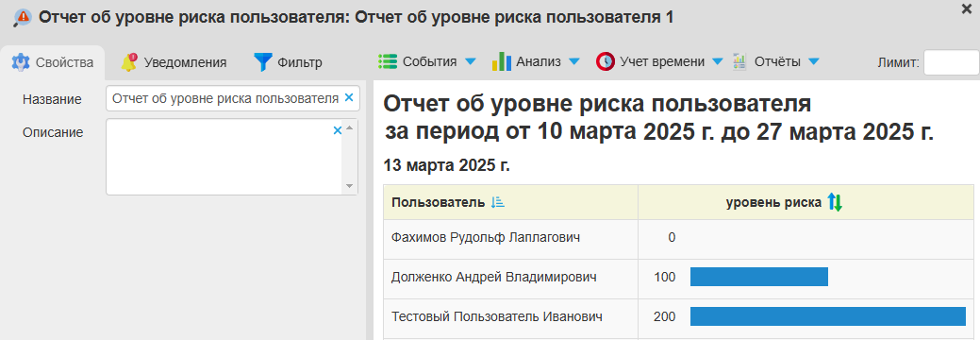Clear the Название field with X
This screenshot has height=340, width=980.
coord(349,97)
